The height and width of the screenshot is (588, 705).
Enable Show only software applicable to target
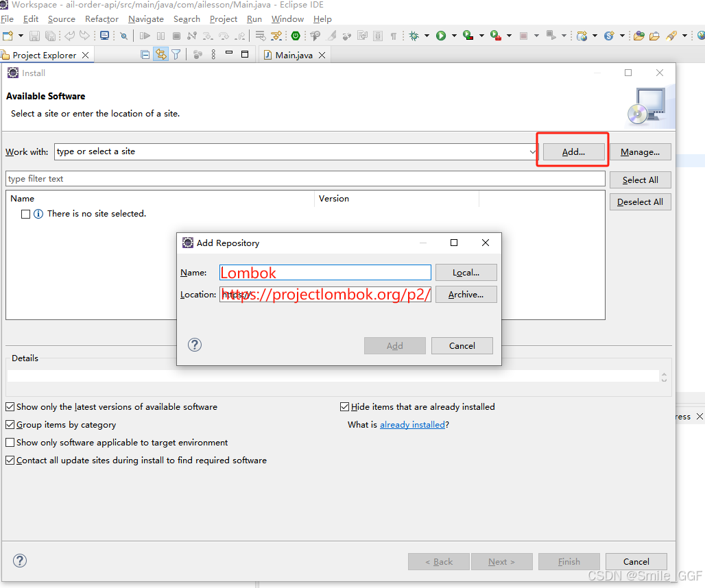(x=10, y=443)
